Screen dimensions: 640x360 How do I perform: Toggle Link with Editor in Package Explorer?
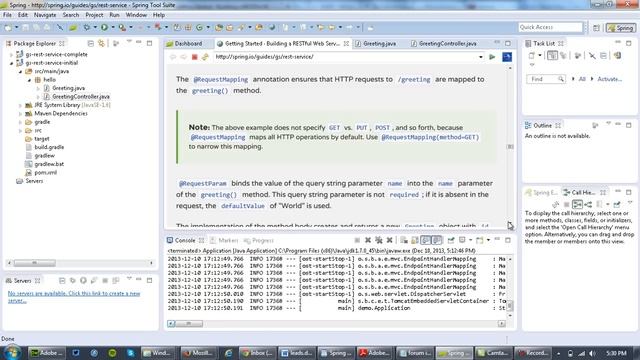(101, 43)
